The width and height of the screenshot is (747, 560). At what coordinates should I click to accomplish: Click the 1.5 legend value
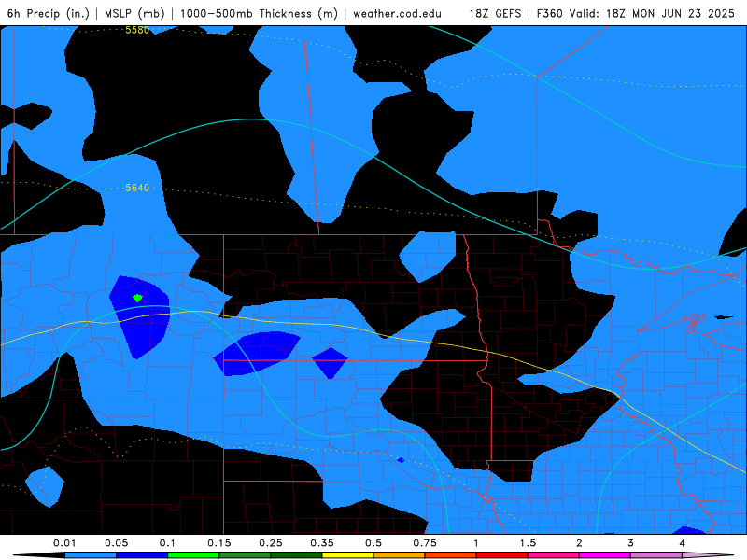tap(528, 543)
